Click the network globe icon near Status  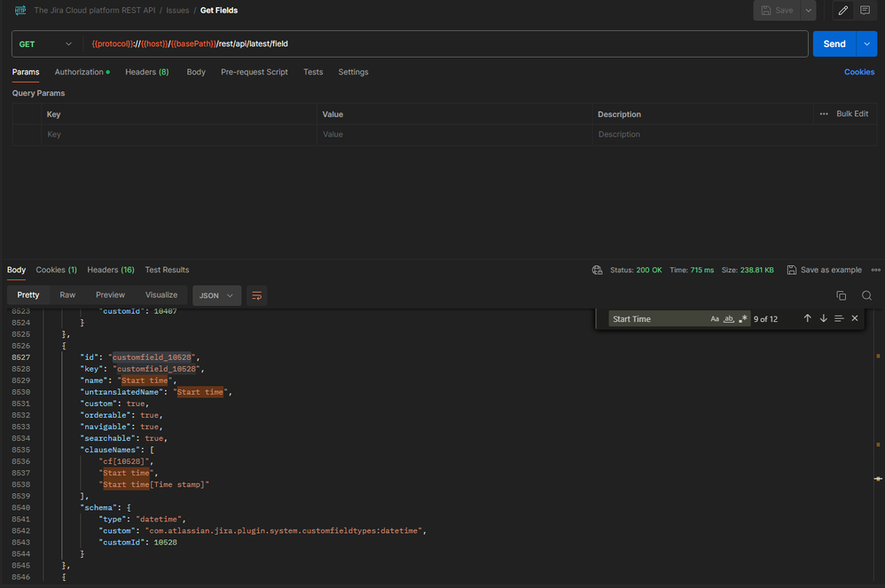(598, 270)
